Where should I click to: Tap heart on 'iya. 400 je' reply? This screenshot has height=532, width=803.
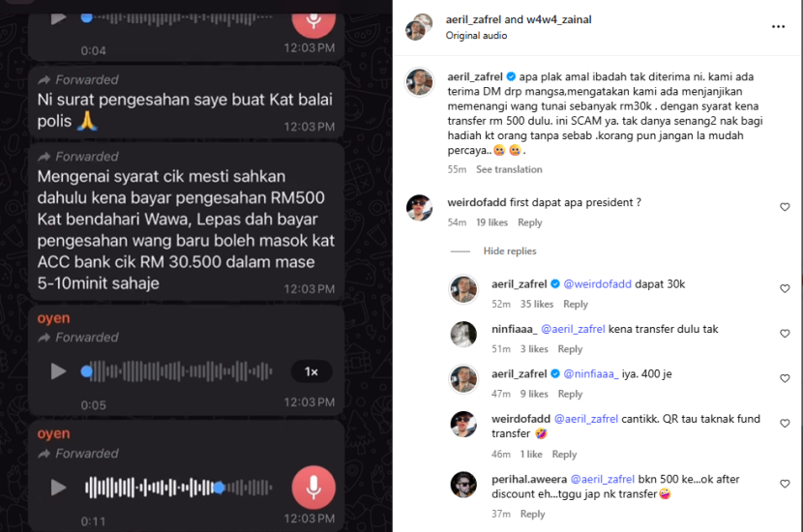[785, 378]
